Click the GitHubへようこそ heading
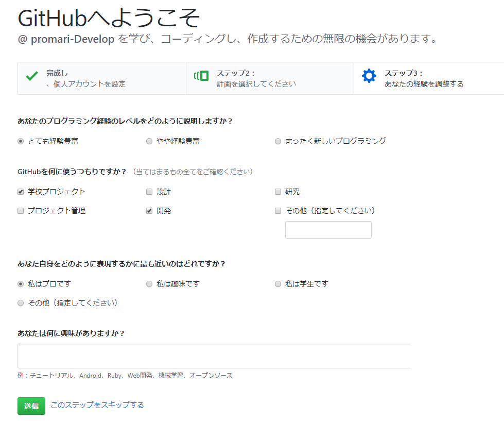 (x=109, y=18)
